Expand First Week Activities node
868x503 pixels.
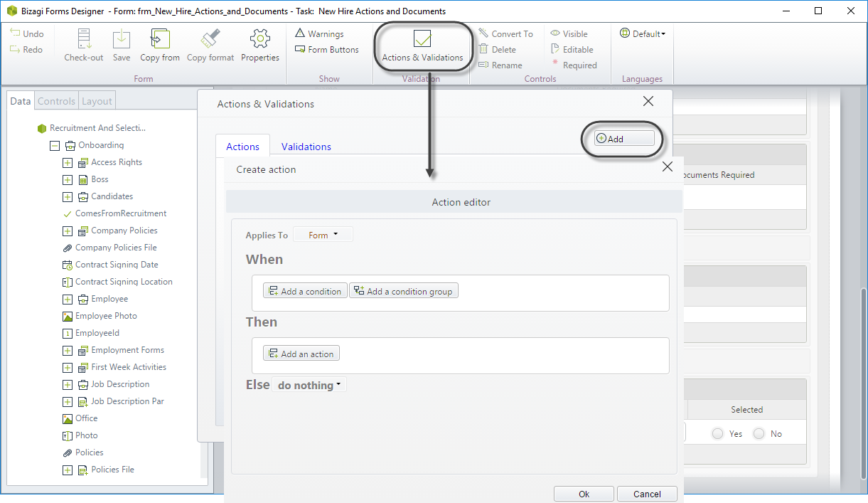tap(68, 367)
